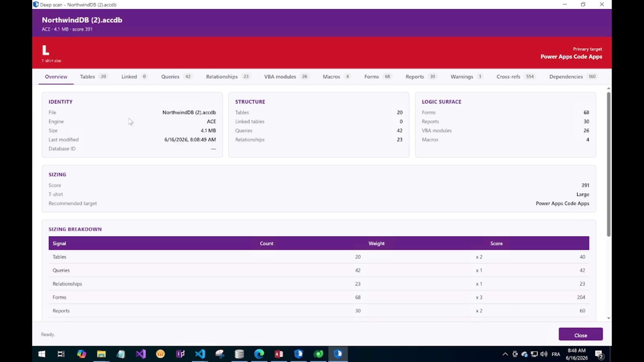644x362 pixels.
Task: Click the Deep scan app icon in title bar
Action: (36, 4)
